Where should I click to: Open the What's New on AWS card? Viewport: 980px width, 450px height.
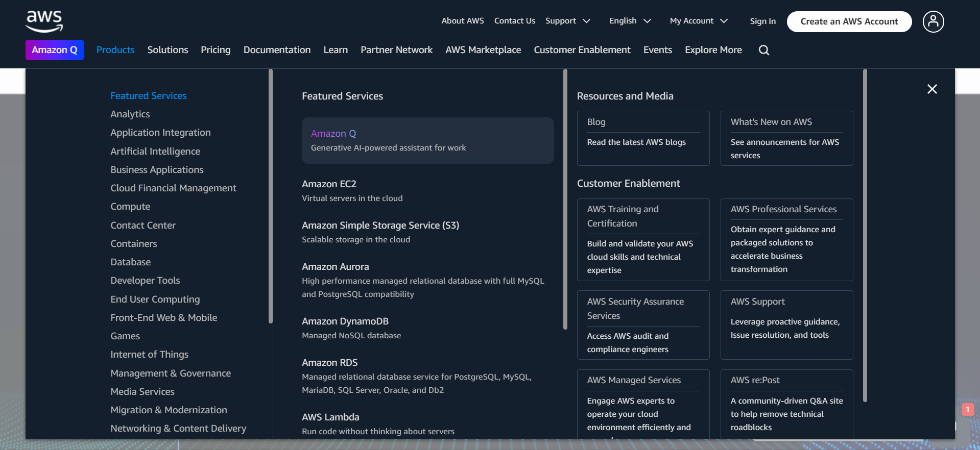[786, 138]
